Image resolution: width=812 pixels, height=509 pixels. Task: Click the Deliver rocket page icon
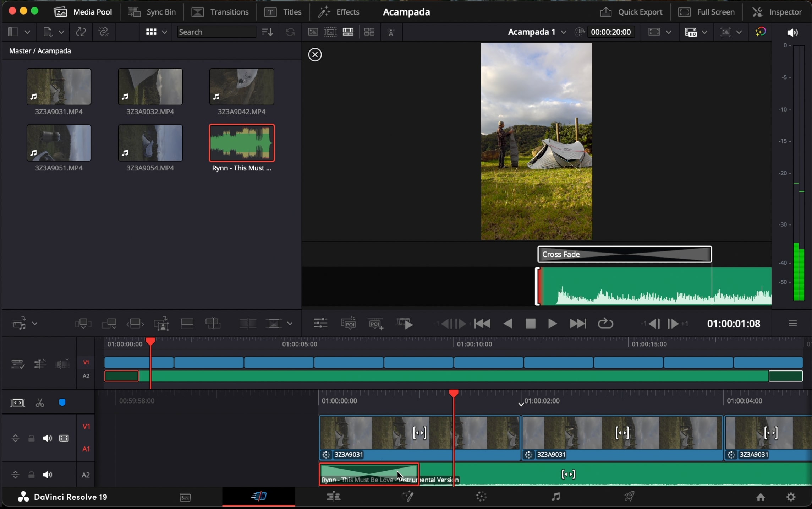[x=629, y=497]
